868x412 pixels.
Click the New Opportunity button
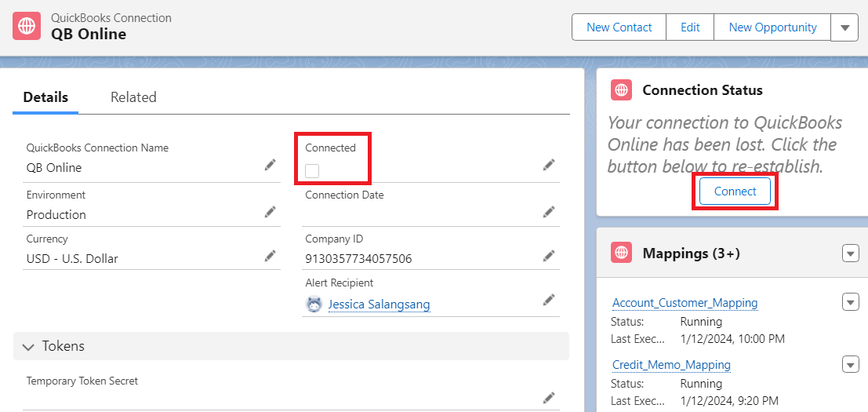772,27
